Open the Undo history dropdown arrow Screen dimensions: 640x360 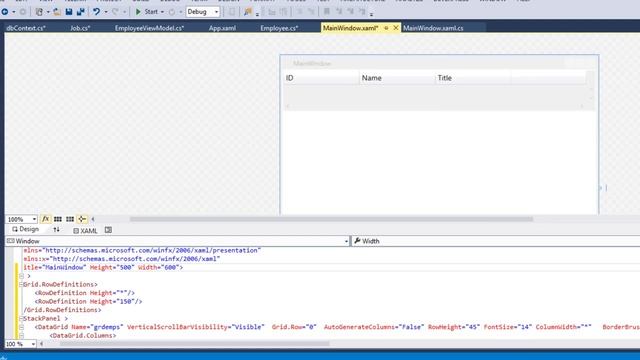[x=106, y=12]
